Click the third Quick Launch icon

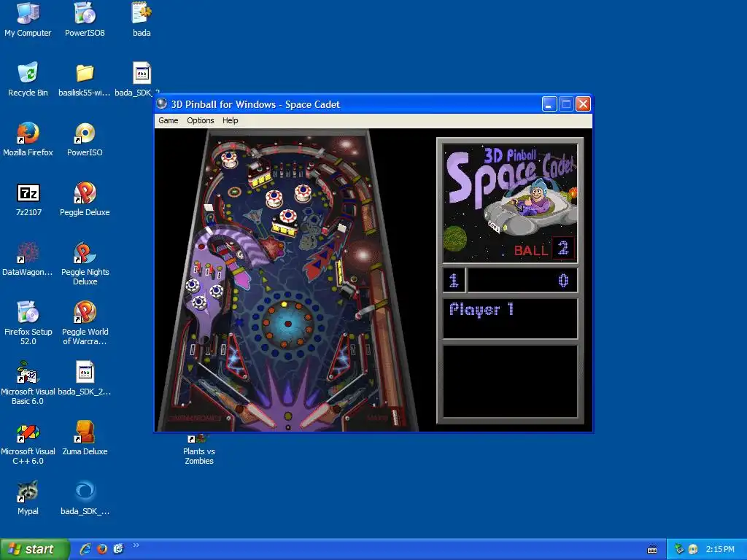click(x=118, y=549)
